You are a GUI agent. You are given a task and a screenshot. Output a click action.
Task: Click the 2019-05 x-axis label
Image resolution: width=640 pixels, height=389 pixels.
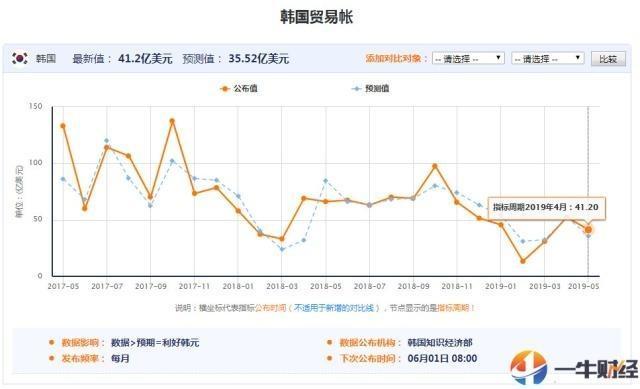click(584, 286)
